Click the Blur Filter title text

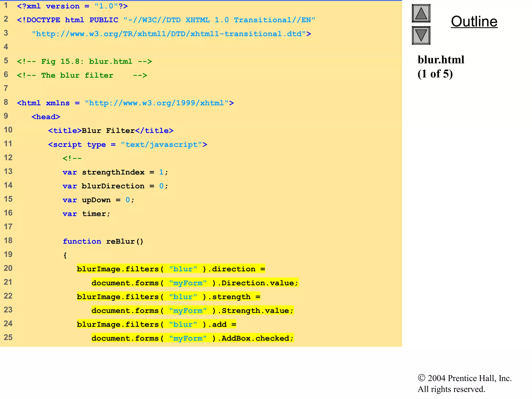[x=108, y=131]
